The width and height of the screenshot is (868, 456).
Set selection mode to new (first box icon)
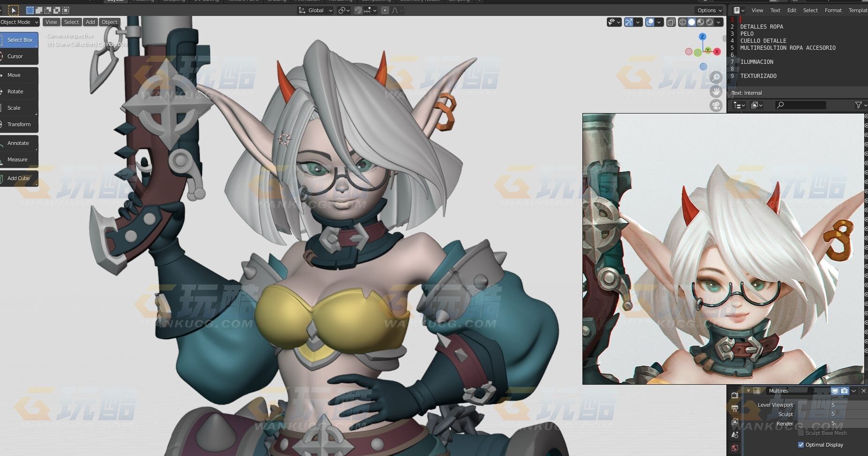click(x=30, y=10)
